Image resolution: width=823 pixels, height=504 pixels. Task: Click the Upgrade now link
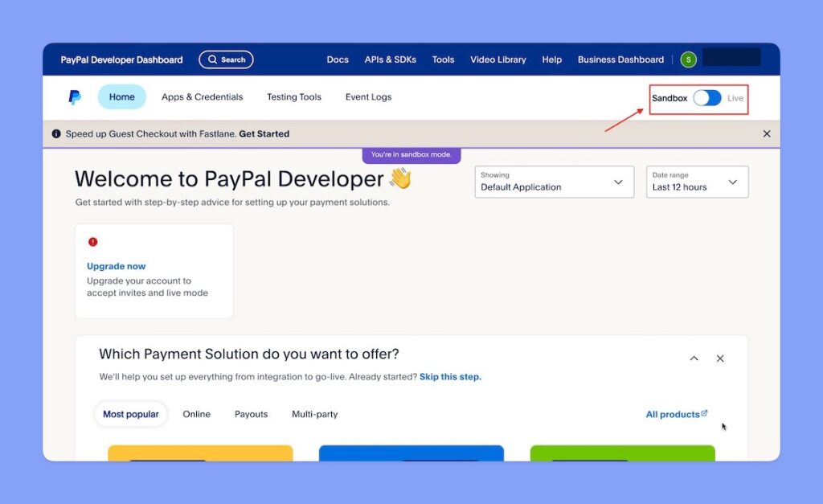pyautogui.click(x=116, y=266)
